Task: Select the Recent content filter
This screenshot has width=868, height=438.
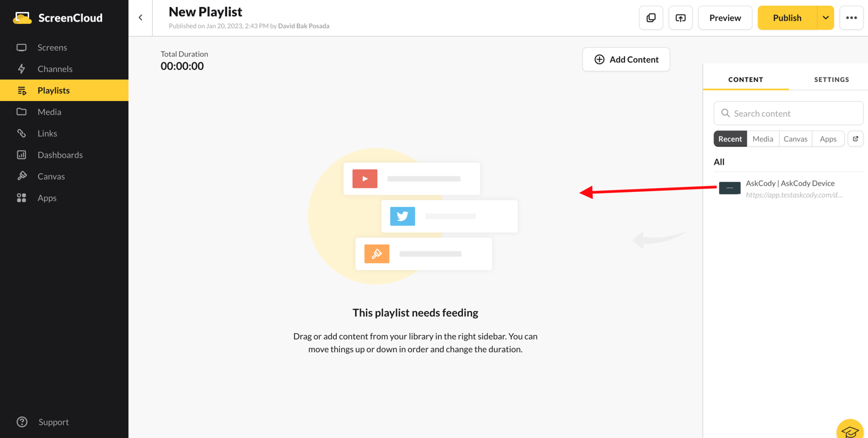Action: pyautogui.click(x=730, y=138)
